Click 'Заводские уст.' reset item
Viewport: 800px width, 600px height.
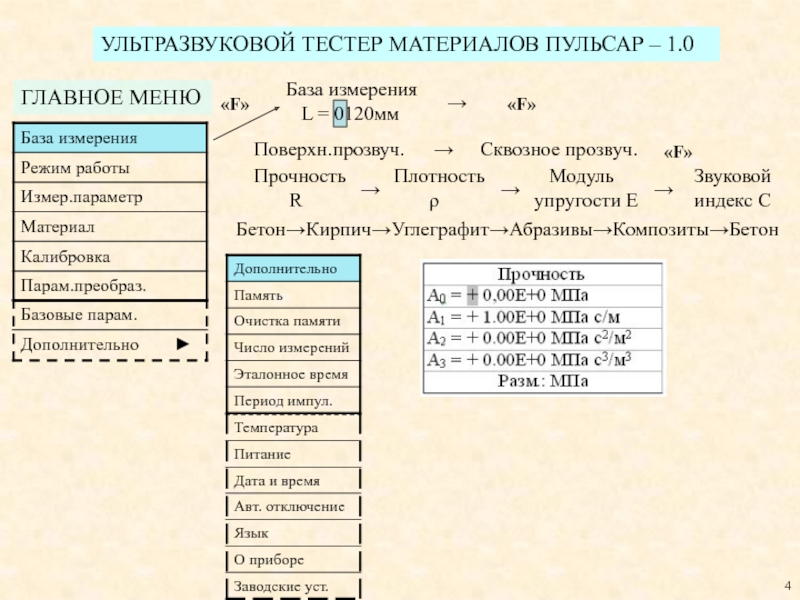tap(294, 586)
